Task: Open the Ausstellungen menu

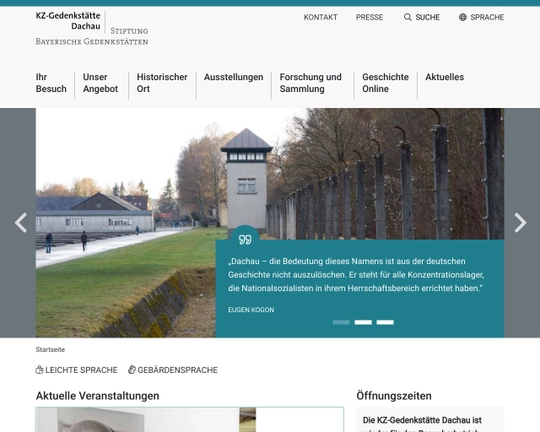Action: pos(233,77)
